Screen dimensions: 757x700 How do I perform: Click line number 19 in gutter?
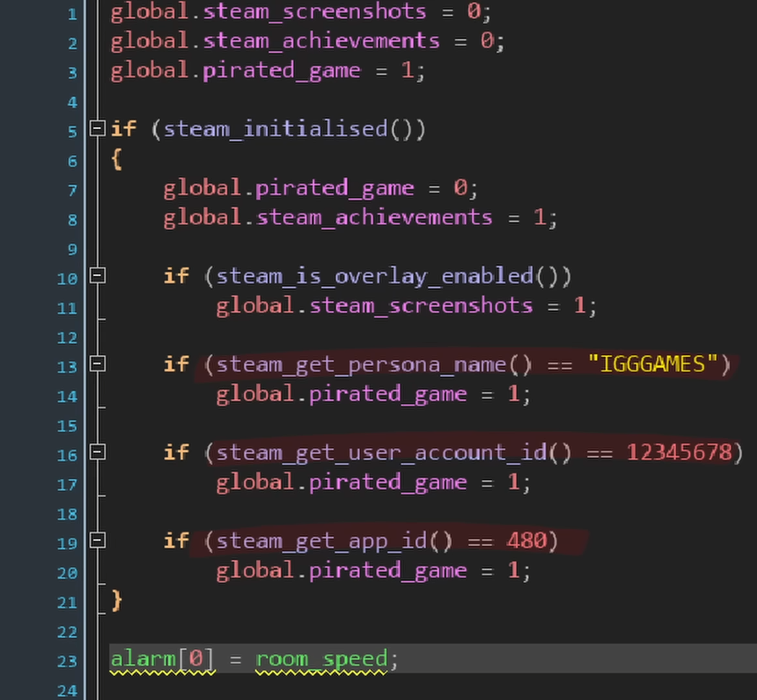(x=67, y=544)
